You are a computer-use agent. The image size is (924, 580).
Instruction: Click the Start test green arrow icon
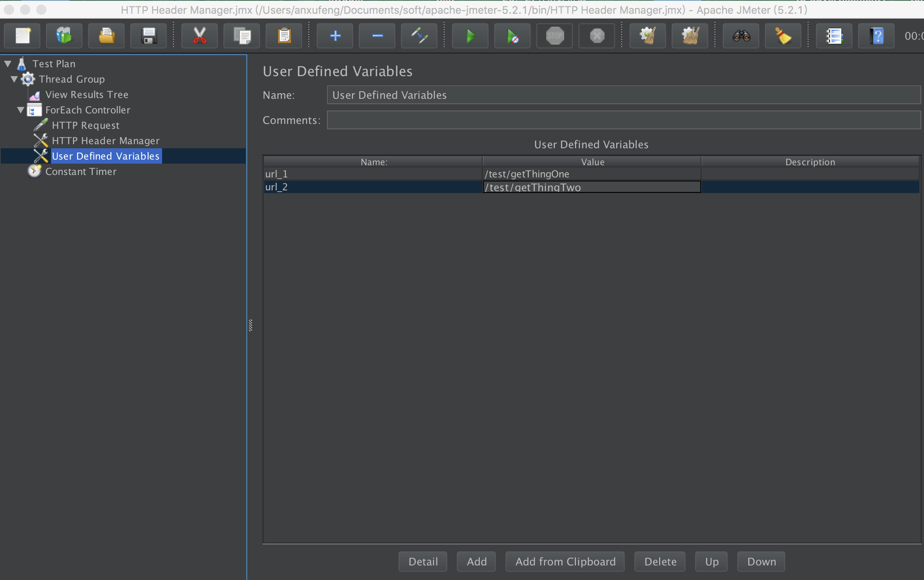tap(470, 36)
